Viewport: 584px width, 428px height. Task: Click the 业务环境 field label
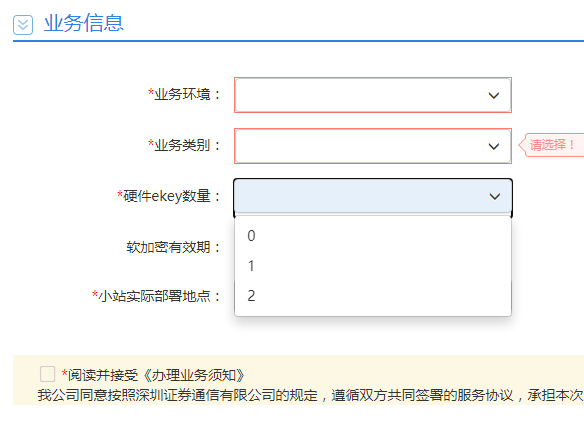click(x=184, y=94)
